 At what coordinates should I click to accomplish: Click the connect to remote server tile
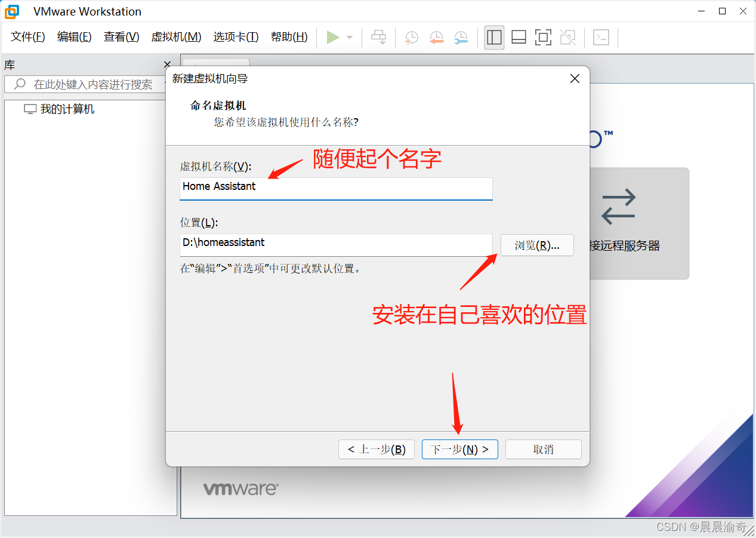pyautogui.click(x=638, y=223)
